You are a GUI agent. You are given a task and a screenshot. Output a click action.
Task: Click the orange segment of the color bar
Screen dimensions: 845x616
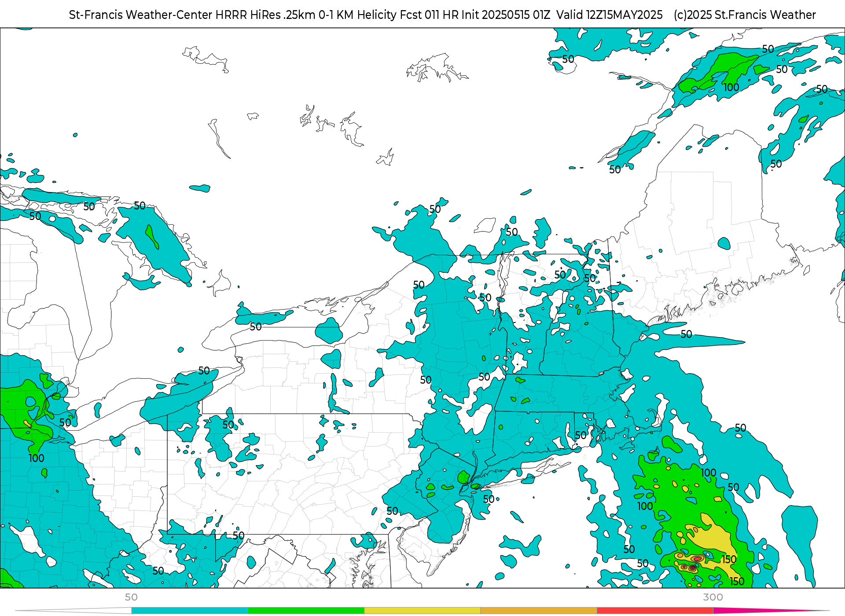(539, 610)
